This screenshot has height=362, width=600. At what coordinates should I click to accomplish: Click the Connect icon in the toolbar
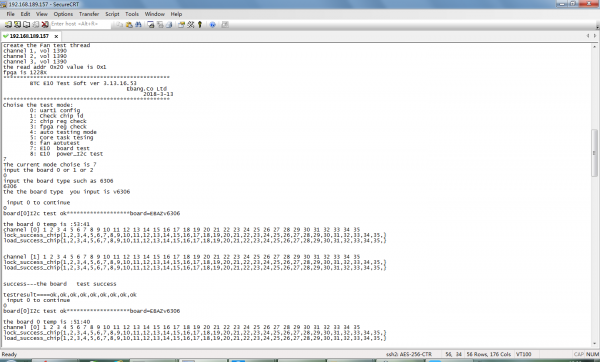(x=8, y=24)
